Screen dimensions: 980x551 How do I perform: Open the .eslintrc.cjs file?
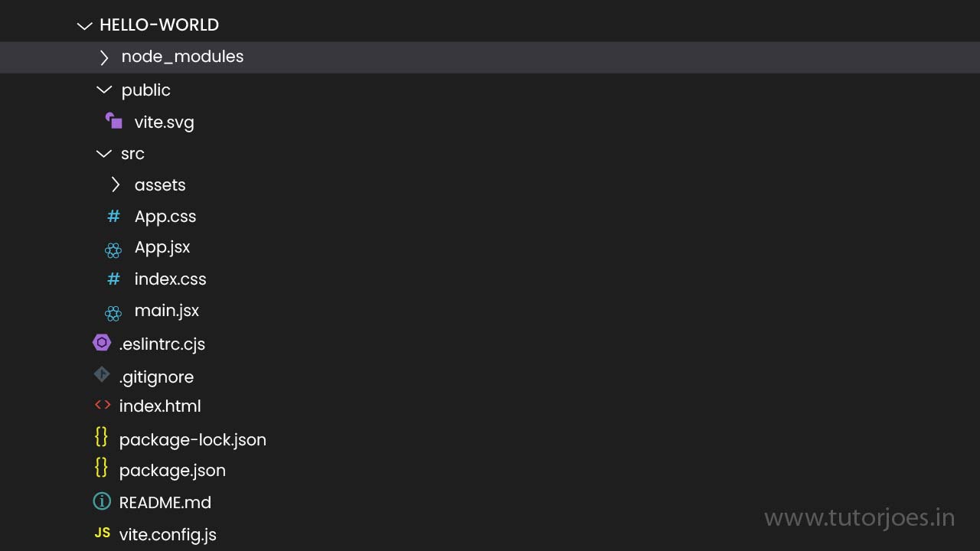pos(162,344)
